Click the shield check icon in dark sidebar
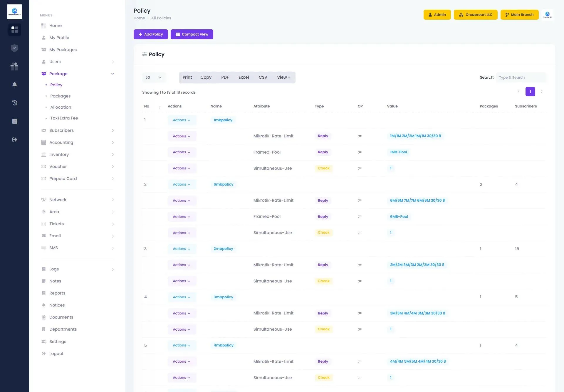The height and width of the screenshot is (392, 564). [x=14, y=48]
